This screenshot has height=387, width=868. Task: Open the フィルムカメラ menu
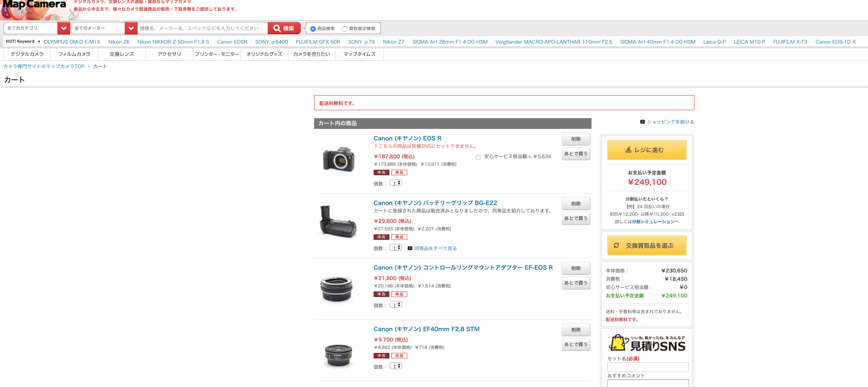[x=74, y=54]
